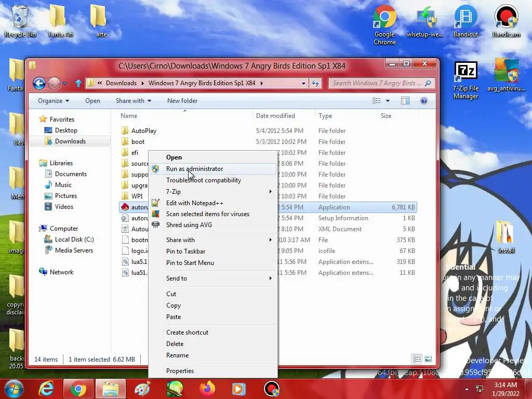Click the Forward navigation arrow in Explorer
Screen dimensions: 532x399
pyautogui.click(x=54, y=83)
